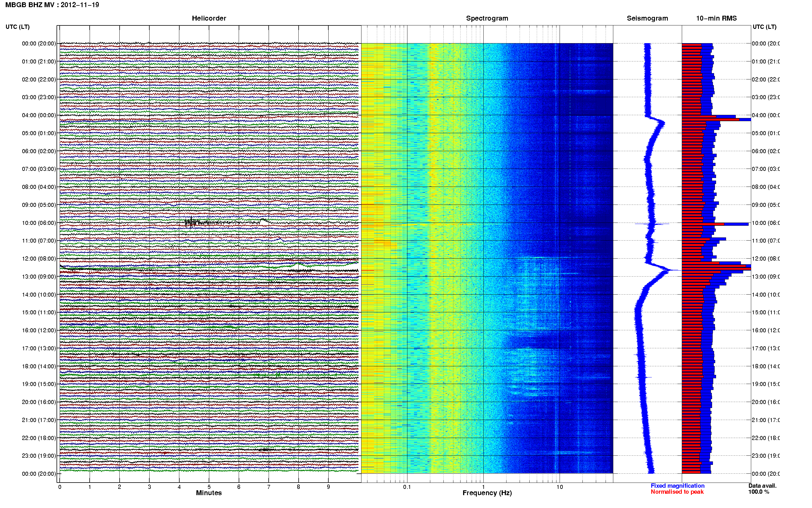Viewport: 812px width, 508px height.
Task: Click the left '12:00 (08:00)' time label
Action: (39, 259)
